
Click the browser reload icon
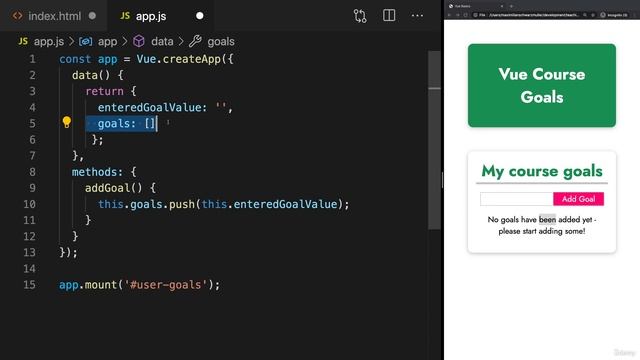(x=465, y=15)
